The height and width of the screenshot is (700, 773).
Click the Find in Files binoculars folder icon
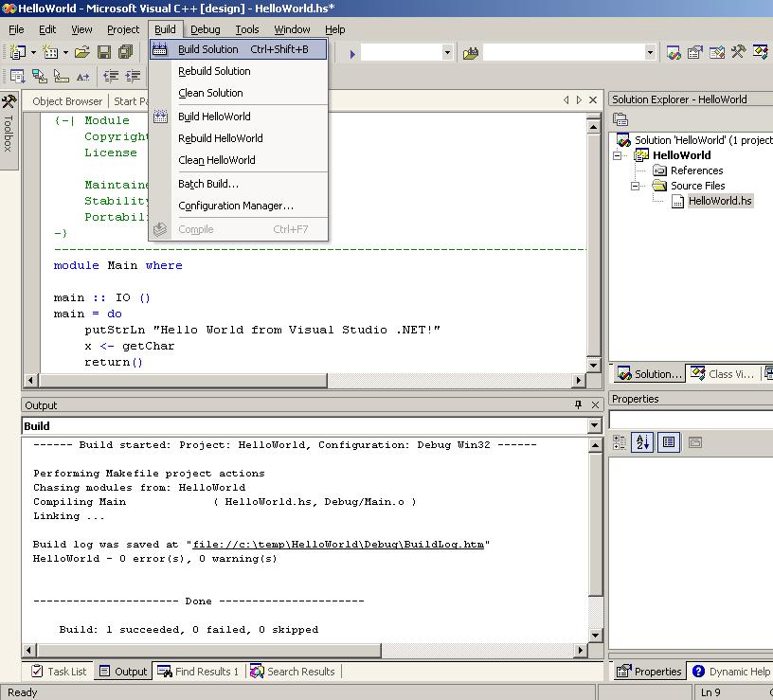tap(471, 52)
